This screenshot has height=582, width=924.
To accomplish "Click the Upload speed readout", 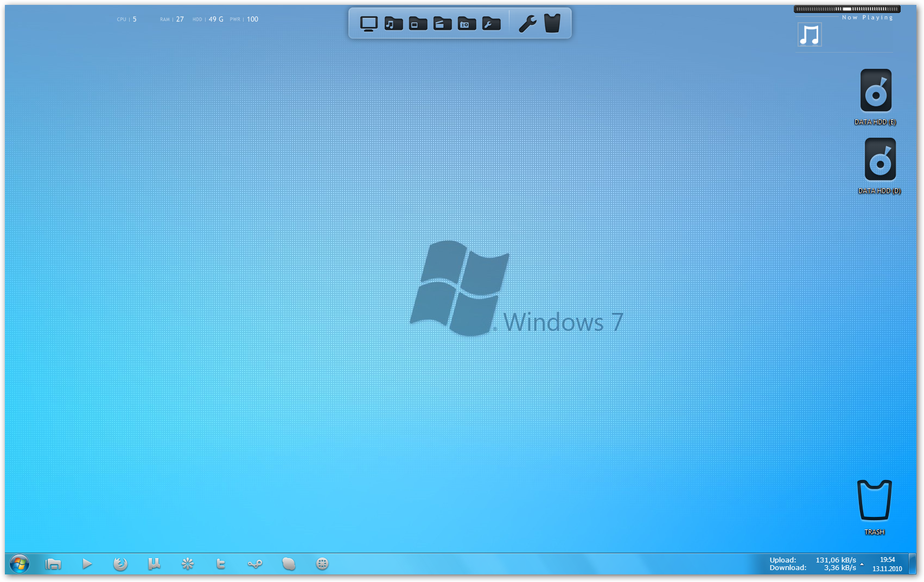I will pyautogui.click(x=813, y=560).
